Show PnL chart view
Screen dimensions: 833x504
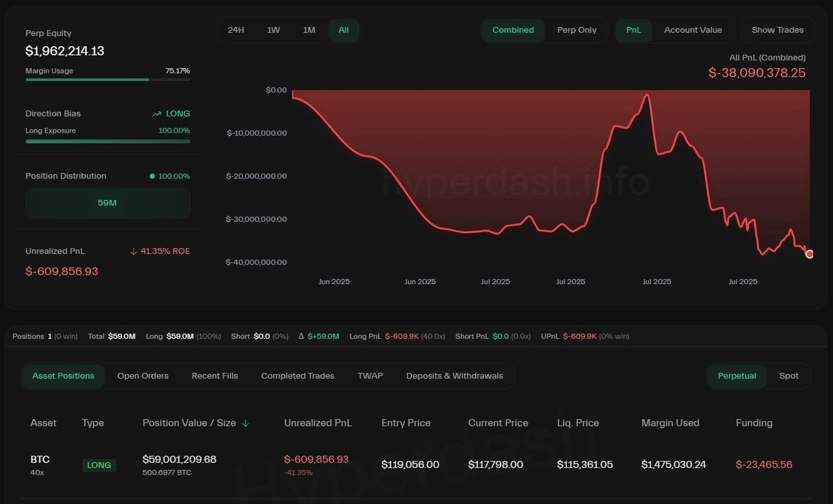tap(634, 30)
